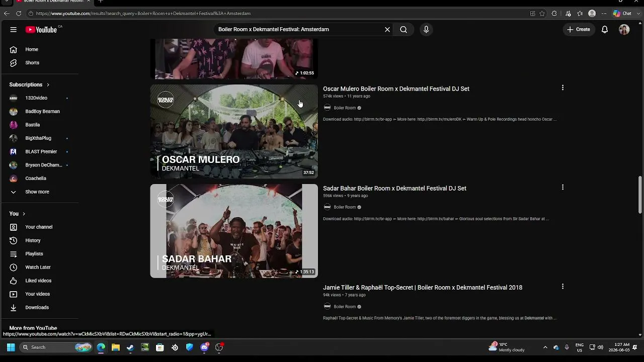
Task: Open File Explorer from the taskbar
Action: pos(116,347)
